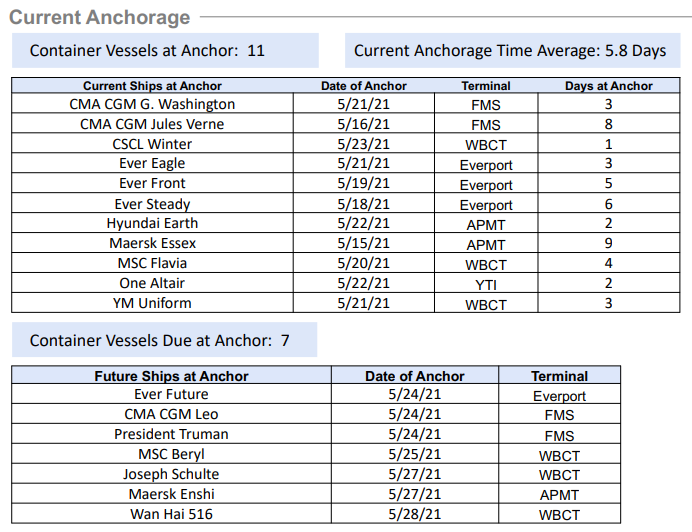Click the Container Vessels Due at Anchor box
The height and width of the screenshot is (532, 692).
(160, 341)
